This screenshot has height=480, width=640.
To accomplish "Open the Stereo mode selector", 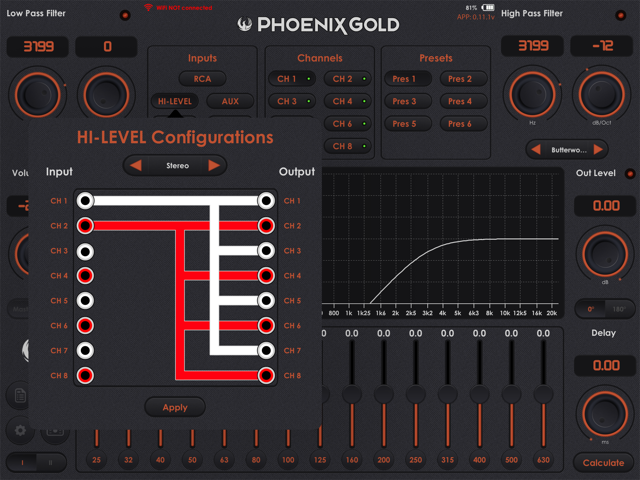I will (x=177, y=166).
